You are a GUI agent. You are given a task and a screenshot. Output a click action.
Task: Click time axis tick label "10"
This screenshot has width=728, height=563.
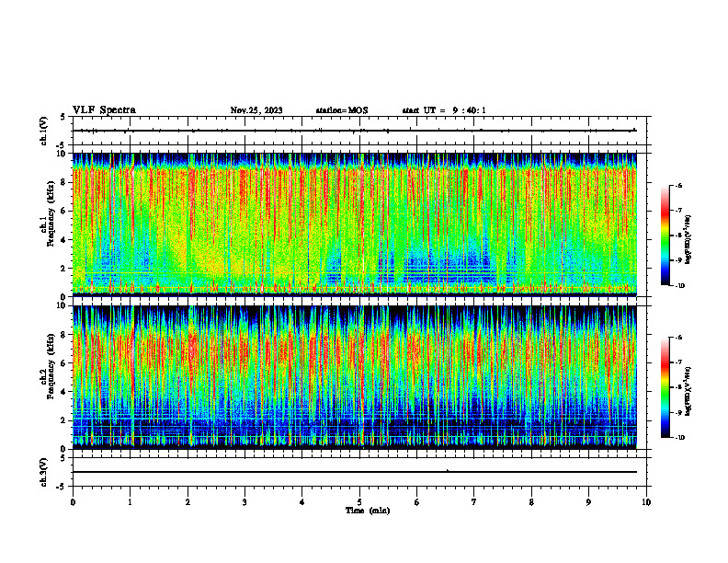[x=646, y=502]
